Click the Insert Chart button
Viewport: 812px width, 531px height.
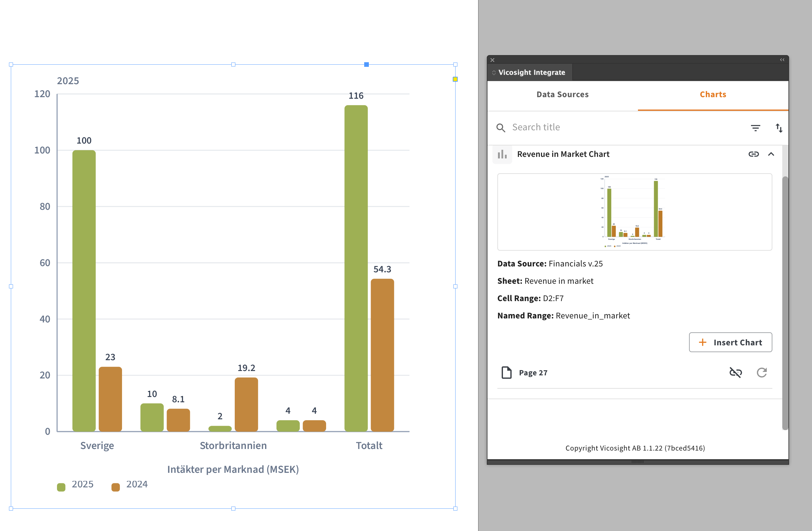(x=730, y=342)
